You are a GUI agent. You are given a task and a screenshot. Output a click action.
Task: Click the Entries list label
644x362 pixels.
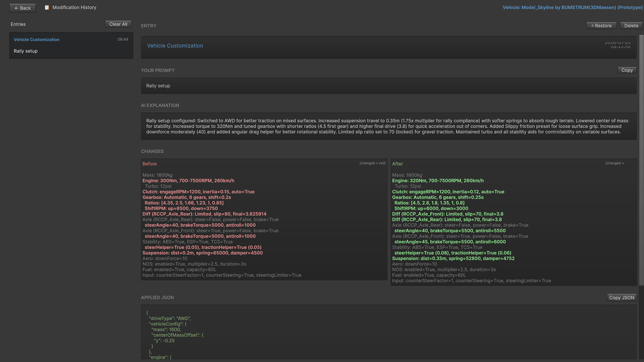18,24
